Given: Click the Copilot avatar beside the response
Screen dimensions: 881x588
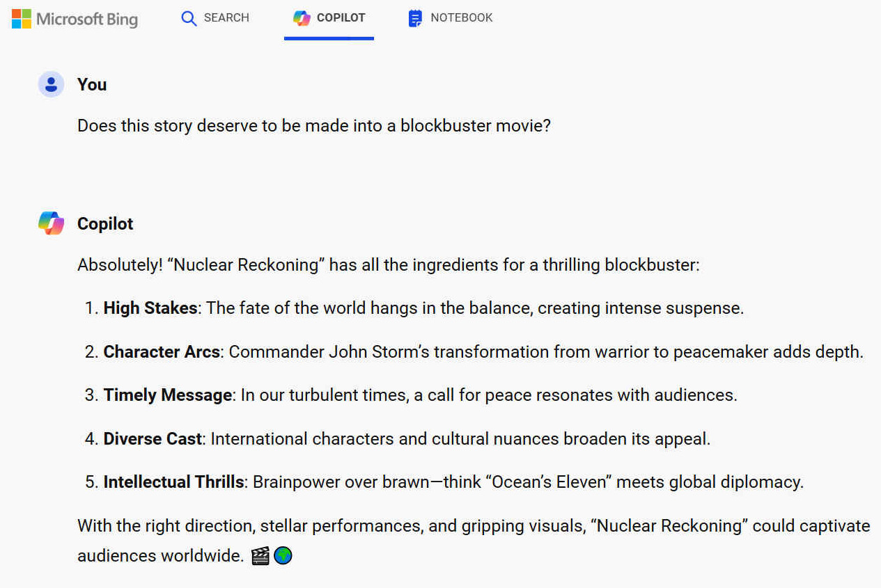Looking at the screenshot, I should (51, 223).
